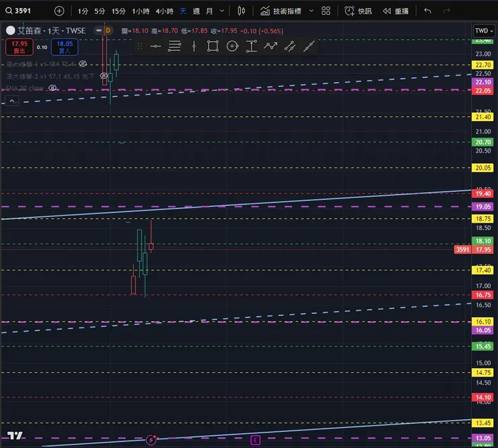
Task: Create an alert with 快訊
Action: click(x=358, y=11)
